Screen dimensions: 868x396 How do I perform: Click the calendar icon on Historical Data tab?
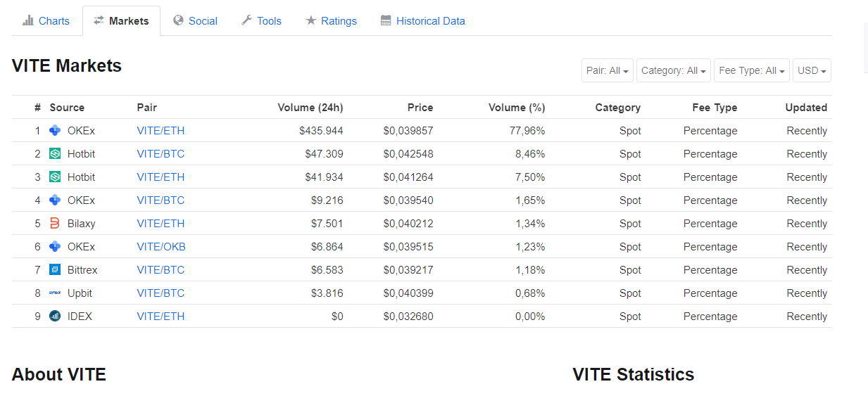pyautogui.click(x=386, y=20)
